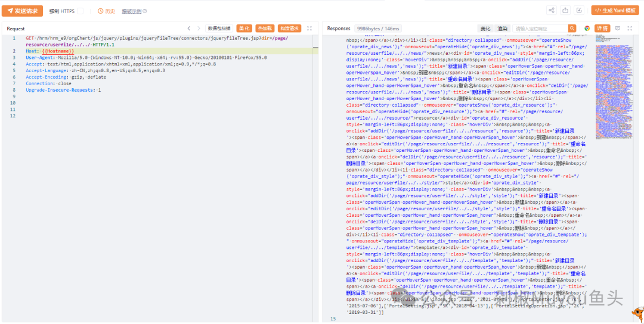The height and width of the screenshot is (324, 644).
Task: Click 生成 Yaml 模板 button
Action: click(x=614, y=10)
